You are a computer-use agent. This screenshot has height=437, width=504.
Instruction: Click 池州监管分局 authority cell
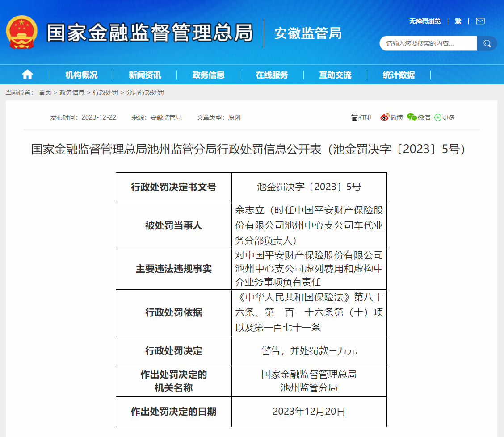309,381
